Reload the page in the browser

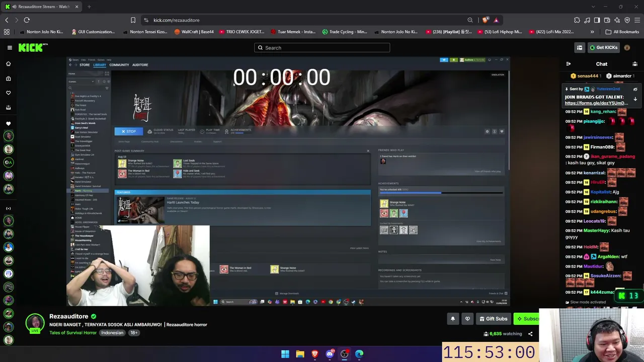(27, 20)
